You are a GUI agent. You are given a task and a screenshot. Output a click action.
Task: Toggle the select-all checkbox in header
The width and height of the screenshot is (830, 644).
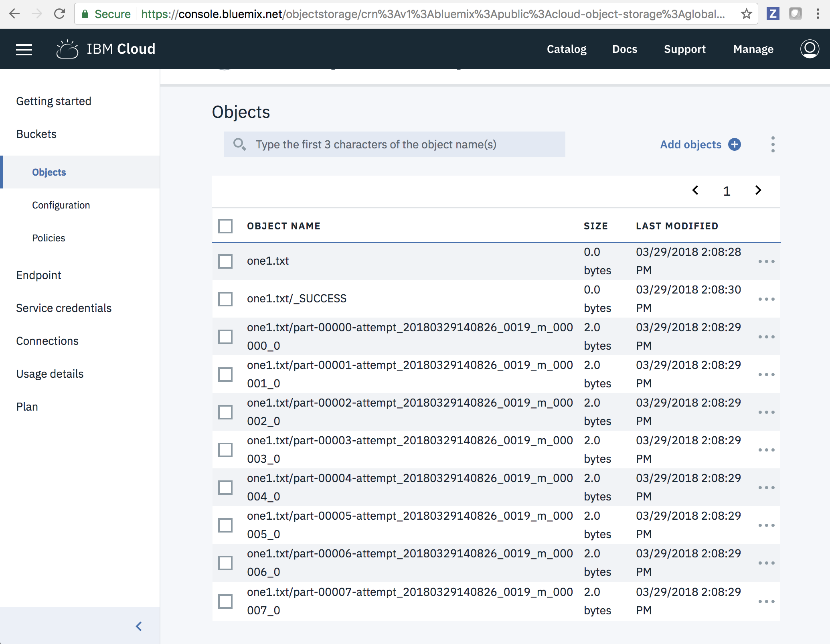pyautogui.click(x=225, y=226)
